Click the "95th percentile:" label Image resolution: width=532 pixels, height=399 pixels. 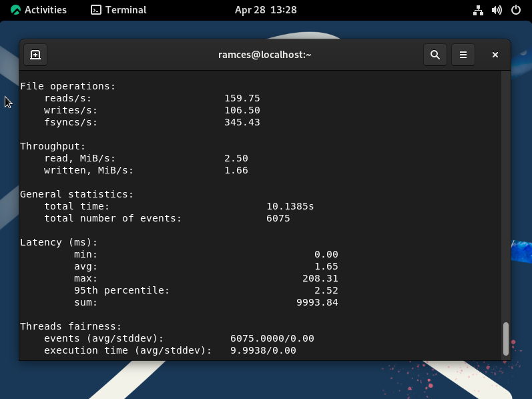[121, 290]
